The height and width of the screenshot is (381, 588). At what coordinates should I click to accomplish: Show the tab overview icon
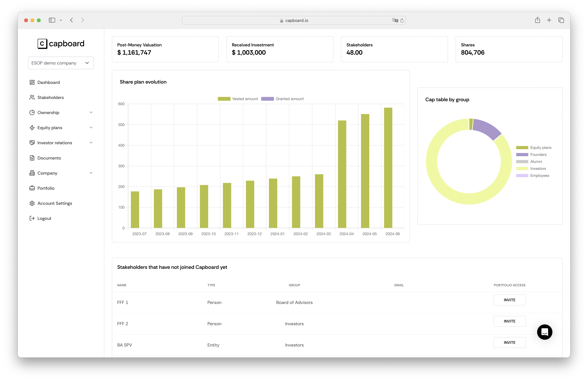[x=561, y=20]
